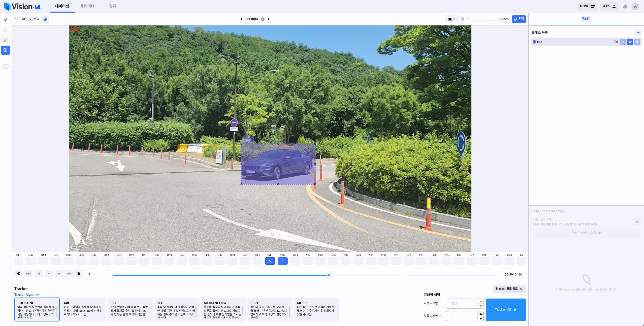Screen dimensions: 644x326
Task: Select CSRT tracker algorithm
Action: click(x=270, y=310)
